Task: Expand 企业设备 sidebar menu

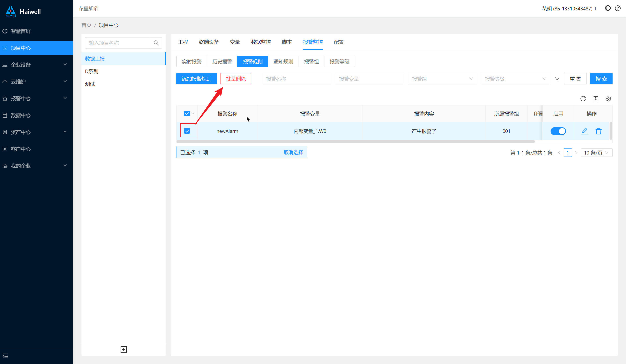Action: pyautogui.click(x=37, y=65)
